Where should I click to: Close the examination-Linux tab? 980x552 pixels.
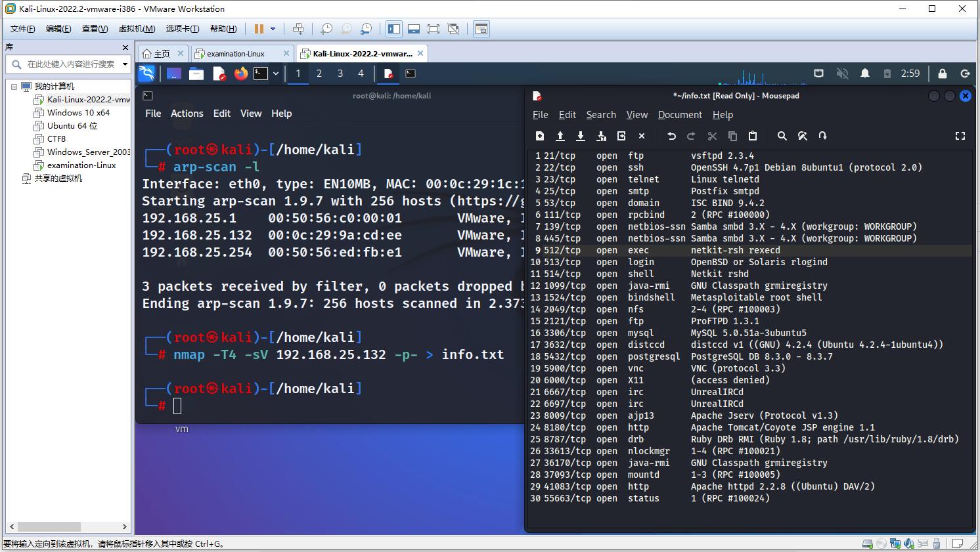(x=286, y=53)
